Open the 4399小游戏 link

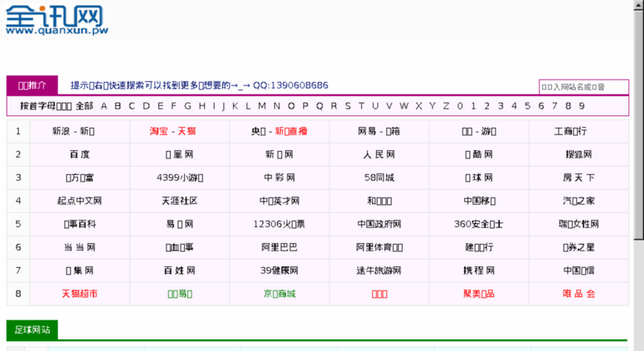click(x=180, y=178)
